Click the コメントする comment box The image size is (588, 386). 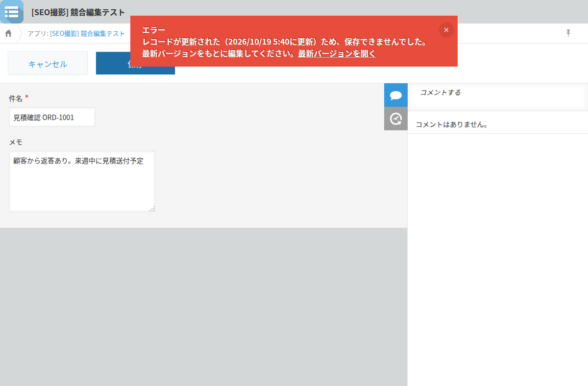(498, 97)
